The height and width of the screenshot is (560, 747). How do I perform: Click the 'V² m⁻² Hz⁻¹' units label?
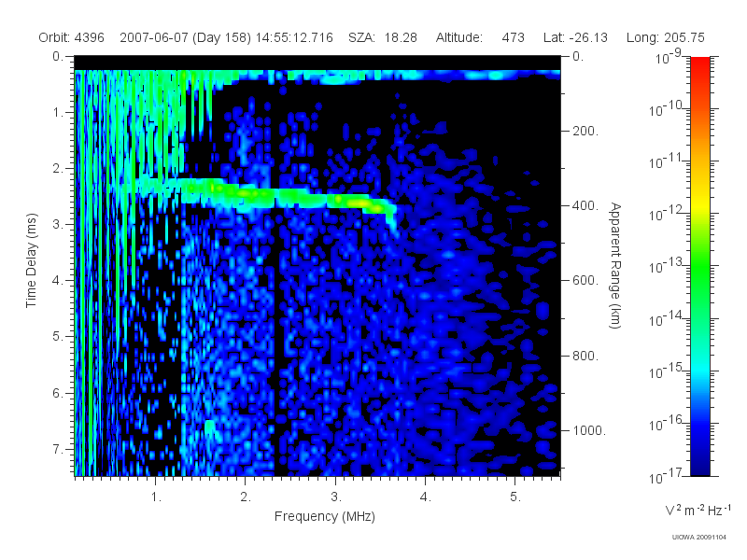coord(698,510)
